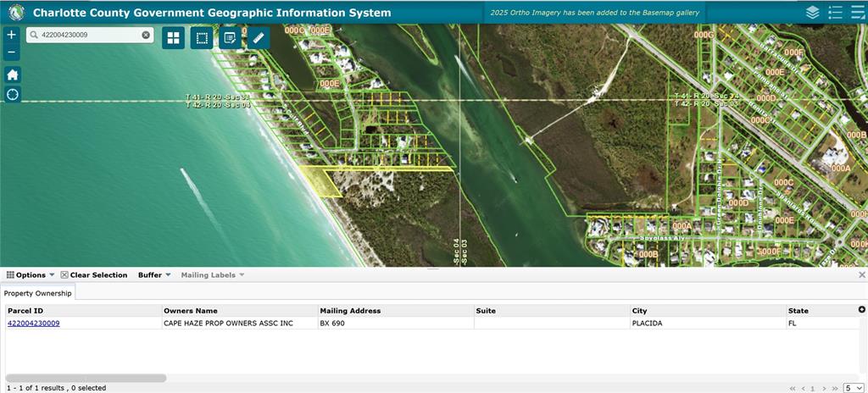Click Clear Selection in results toolbar
Image resolution: width=868 pixels, height=393 pixels.
[93, 275]
